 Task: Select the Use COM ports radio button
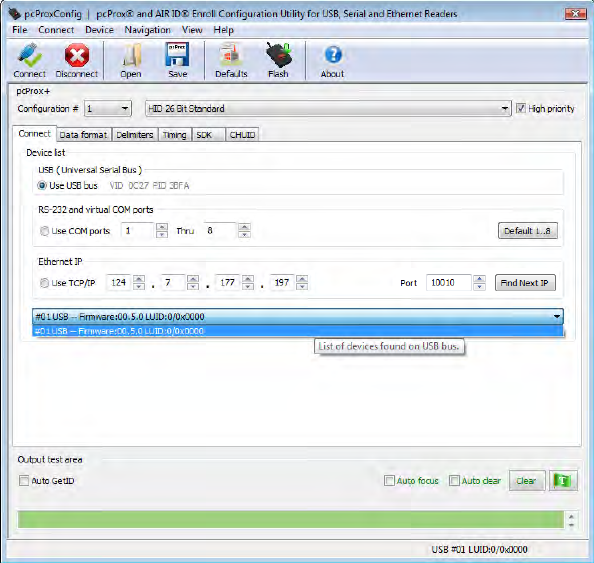[44, 231]
